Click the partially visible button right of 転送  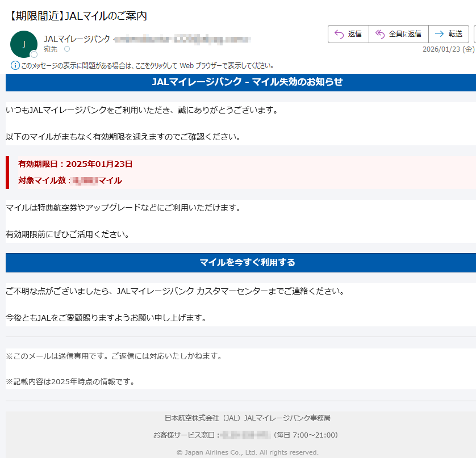(x=474, y=34)
